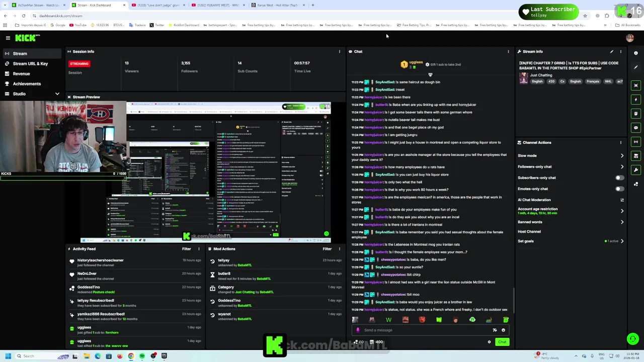
Task: Click the Windows Start button
Action: (8, 356)
